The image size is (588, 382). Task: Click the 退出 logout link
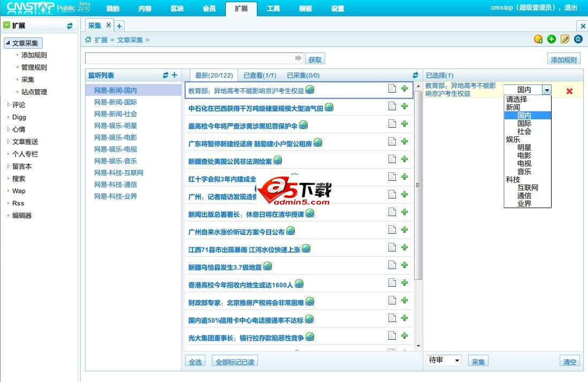571,7
